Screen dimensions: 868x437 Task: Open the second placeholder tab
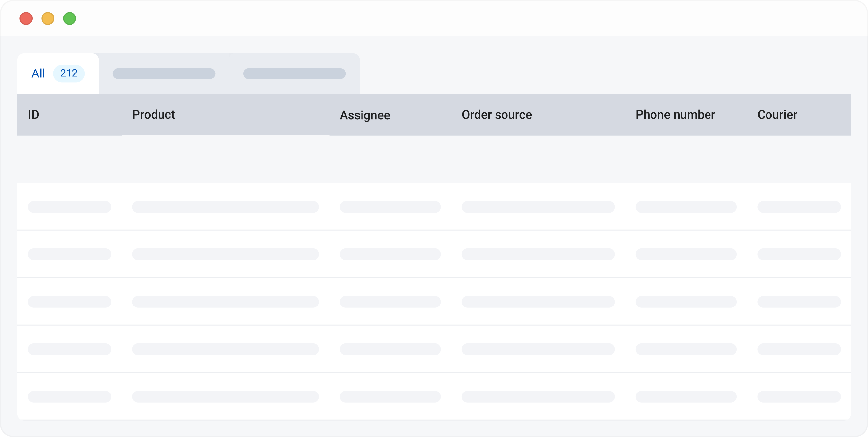pos(164,74)
